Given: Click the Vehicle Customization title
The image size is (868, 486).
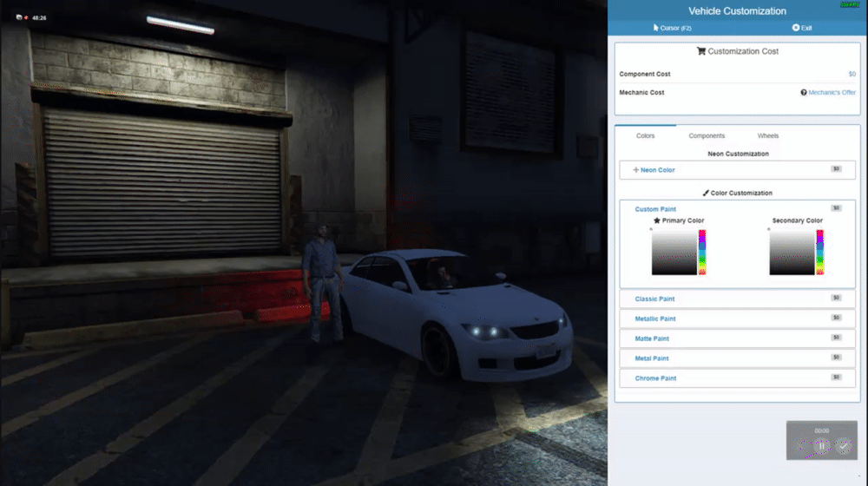Looking at the screenshot, I should 737,11.
